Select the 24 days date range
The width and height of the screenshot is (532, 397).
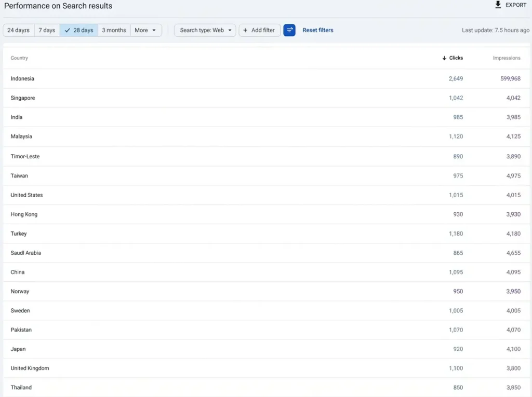tap(18, 30)
